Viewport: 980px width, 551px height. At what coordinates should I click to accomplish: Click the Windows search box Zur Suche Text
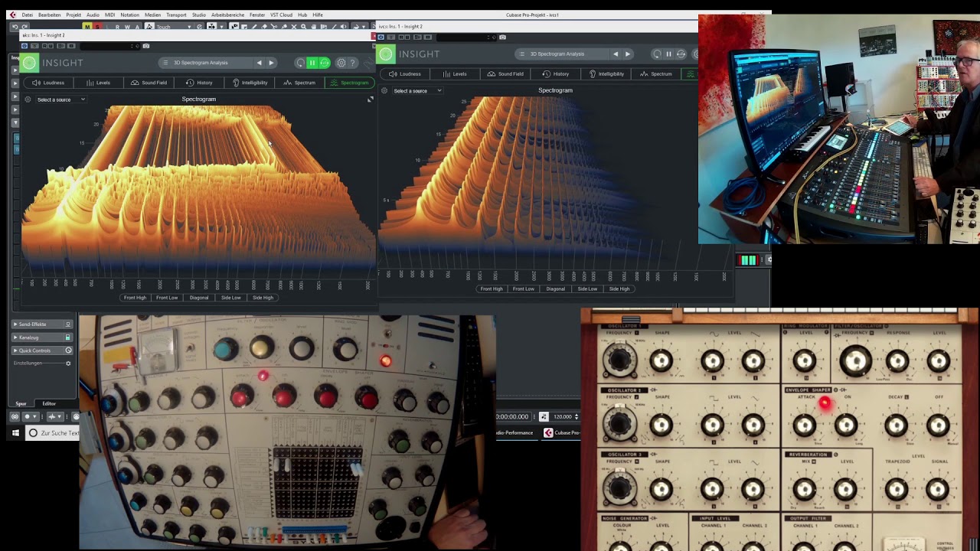click(54, 433)
